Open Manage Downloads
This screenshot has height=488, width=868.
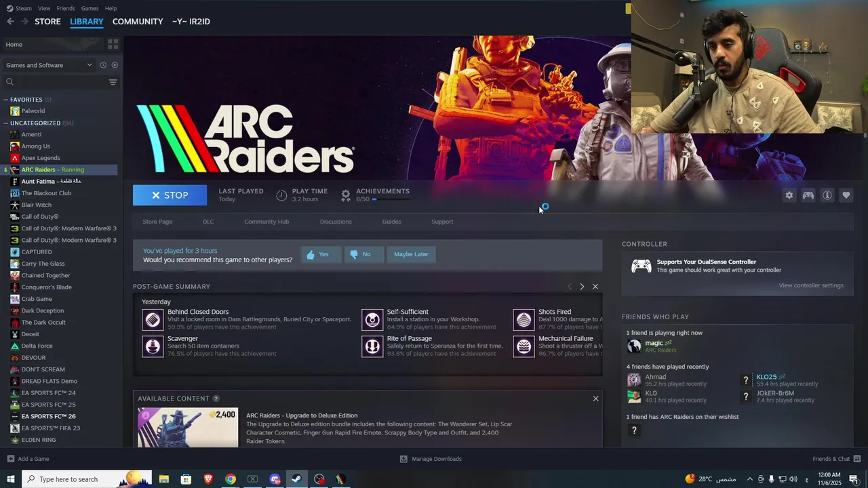[x=431, y=459]
